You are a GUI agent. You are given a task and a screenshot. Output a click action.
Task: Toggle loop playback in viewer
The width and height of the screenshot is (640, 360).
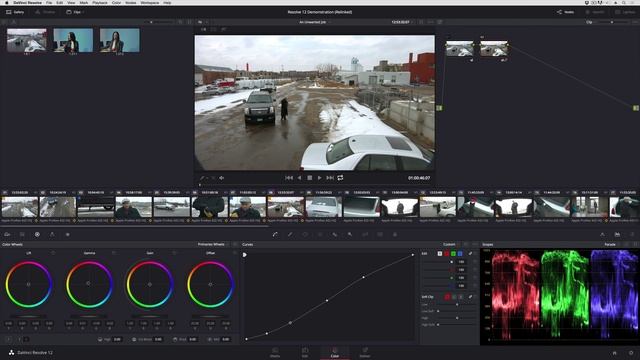pos(340,178)
